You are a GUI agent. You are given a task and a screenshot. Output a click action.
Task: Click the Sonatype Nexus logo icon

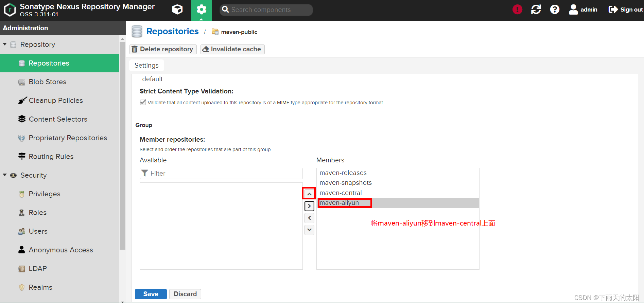[10, 10]
